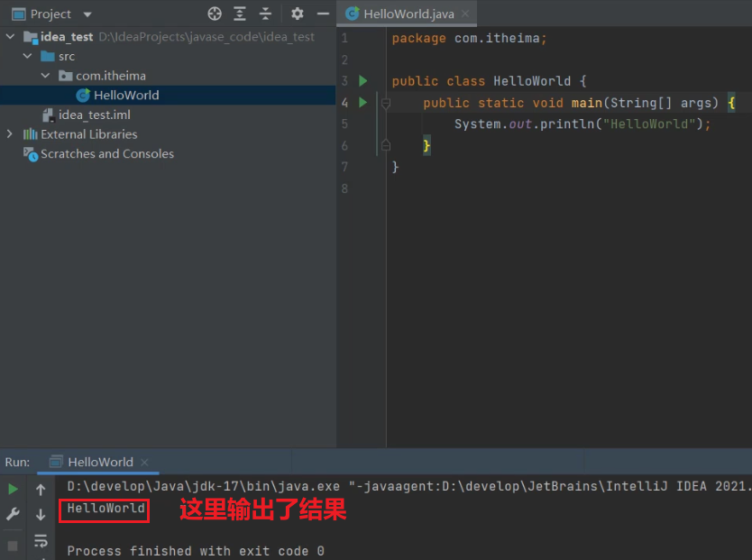
Task: Open the Project view dropdown
Action: tap(87, 14)
